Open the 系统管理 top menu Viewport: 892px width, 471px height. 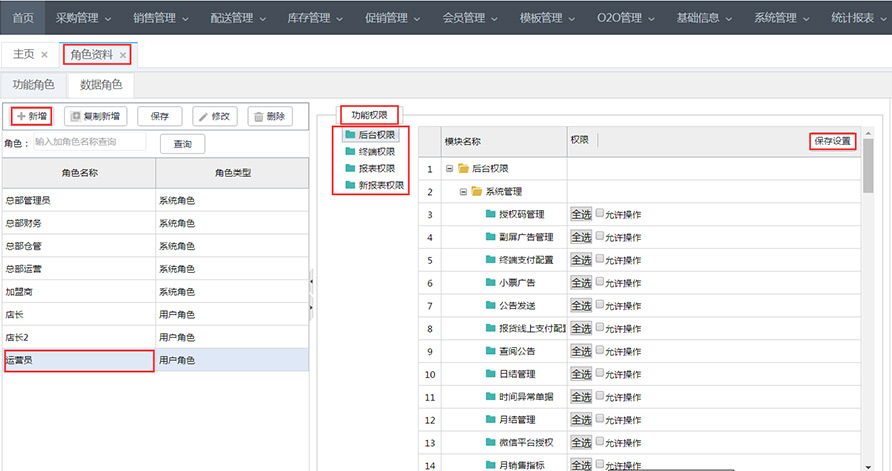pyautogui.click(x=782, y=18)
